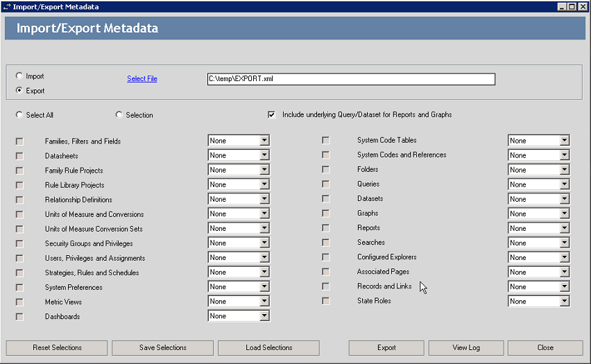Choose the Selection radio option

pos(119,114)
